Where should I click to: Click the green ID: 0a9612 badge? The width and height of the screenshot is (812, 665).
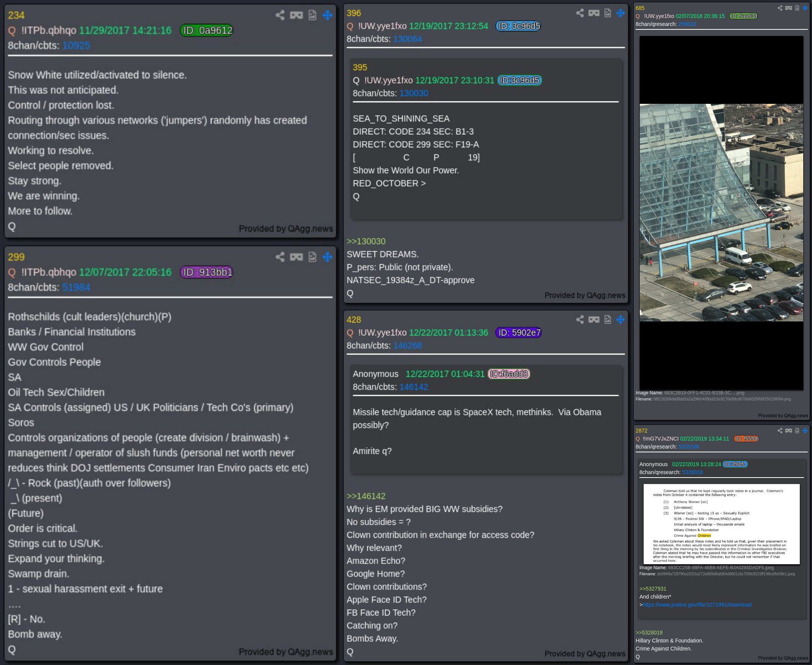(207, 30)
